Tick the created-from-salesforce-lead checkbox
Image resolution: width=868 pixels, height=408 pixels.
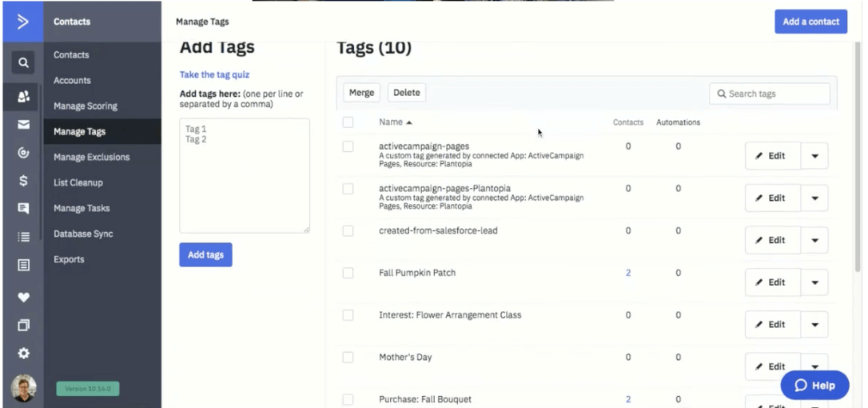click(x=348, y=230)
